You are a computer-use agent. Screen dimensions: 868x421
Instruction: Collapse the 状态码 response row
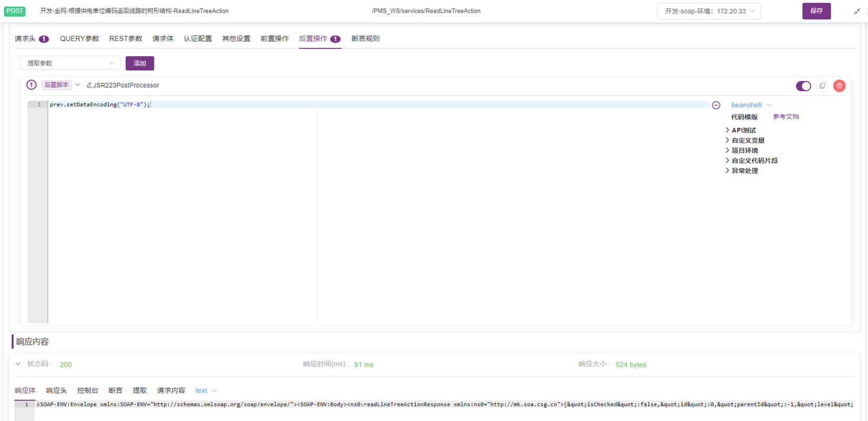pyautogui.click(x=18, y=364)
